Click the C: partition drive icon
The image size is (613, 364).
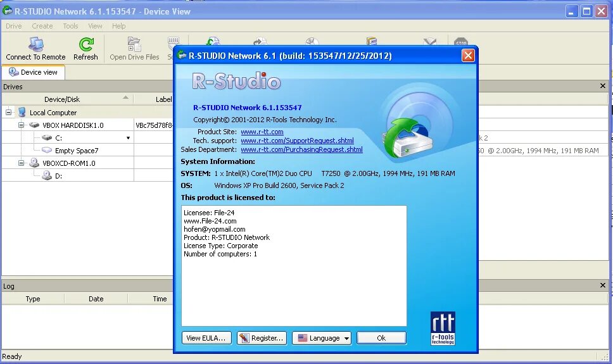tap(47, 137)
